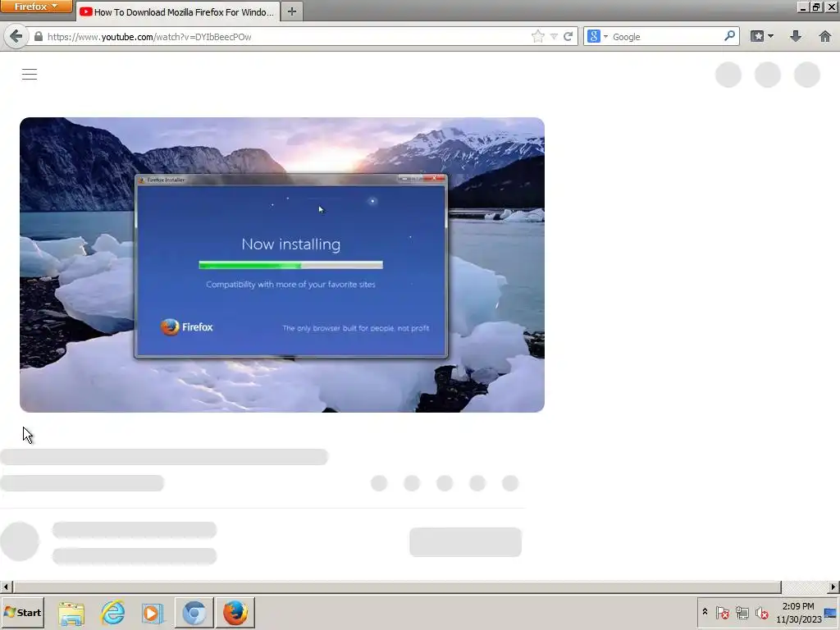Go to home page icon
The image size is (840, 630).
[825, 36]
